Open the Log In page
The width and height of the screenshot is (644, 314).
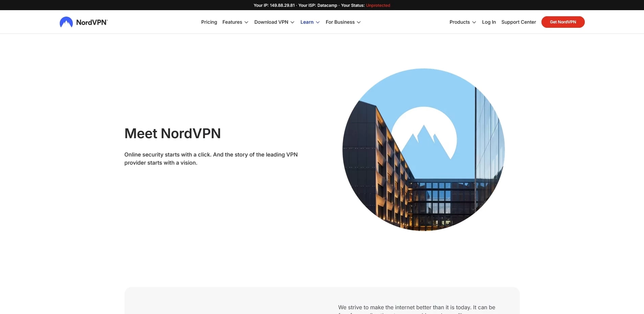click(489, 22)
